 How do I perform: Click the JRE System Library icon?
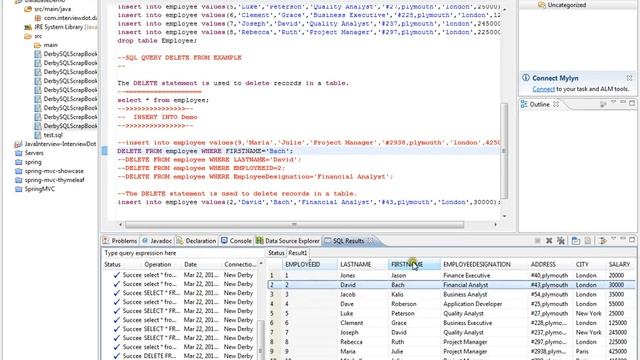28,27
